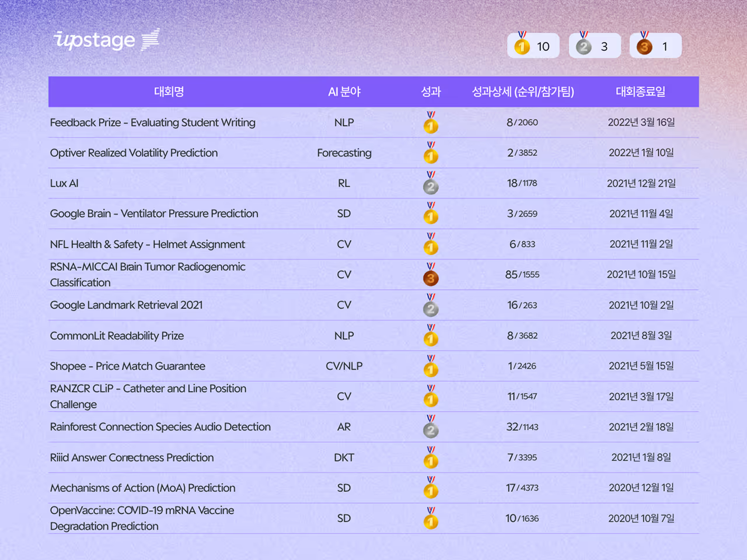Click the 'DKT' field cell
Image resolution: width=747 pixels, height=560 pixels.
tap(344, 457)
